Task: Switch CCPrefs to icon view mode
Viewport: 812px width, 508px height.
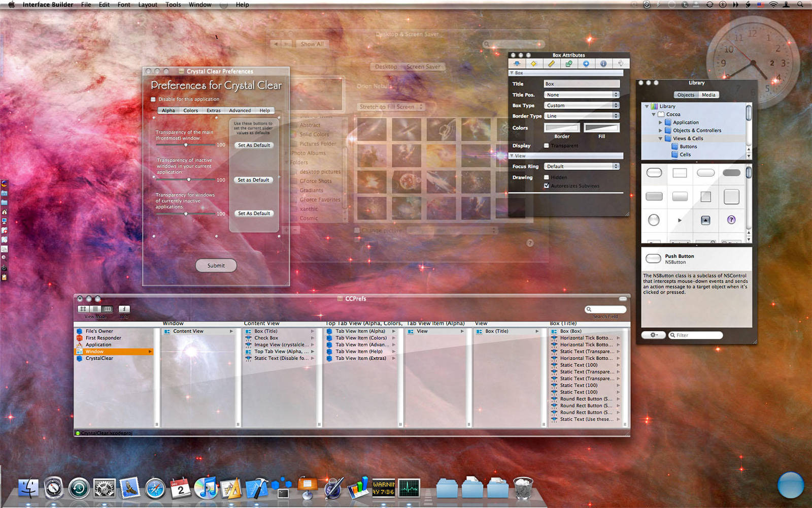Action: [x=83, y=309]
